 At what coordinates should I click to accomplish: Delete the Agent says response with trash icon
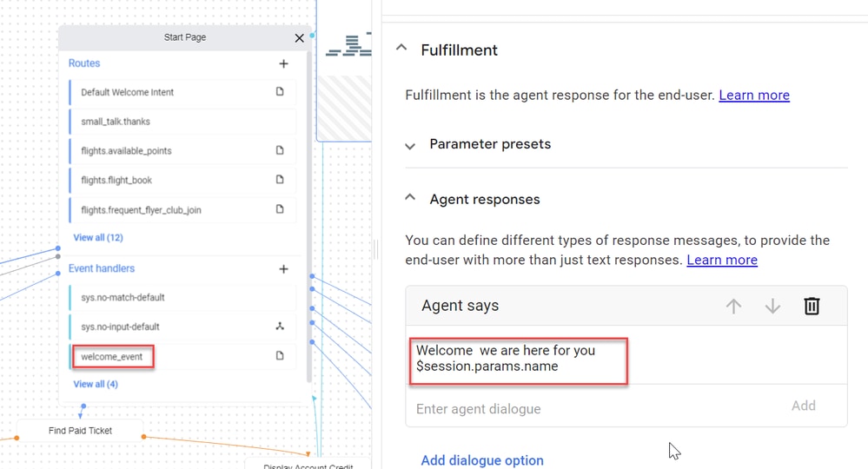pos(812,306)
